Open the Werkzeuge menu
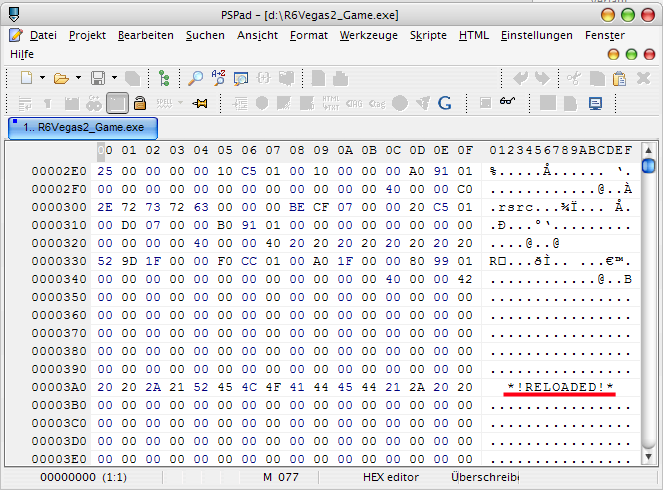Viewport: 663px width, 490px height. pyautogui.click(x=367, y=35)
